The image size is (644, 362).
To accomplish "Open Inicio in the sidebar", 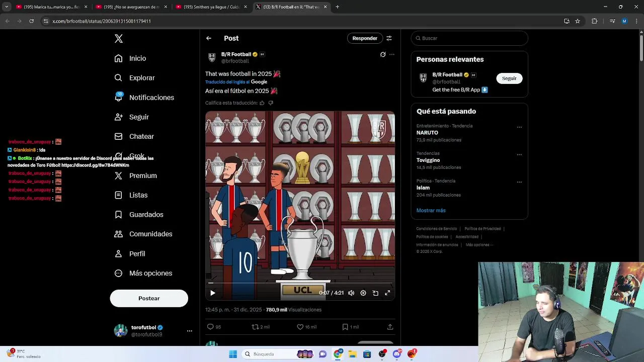I will (x=130, y=58).
